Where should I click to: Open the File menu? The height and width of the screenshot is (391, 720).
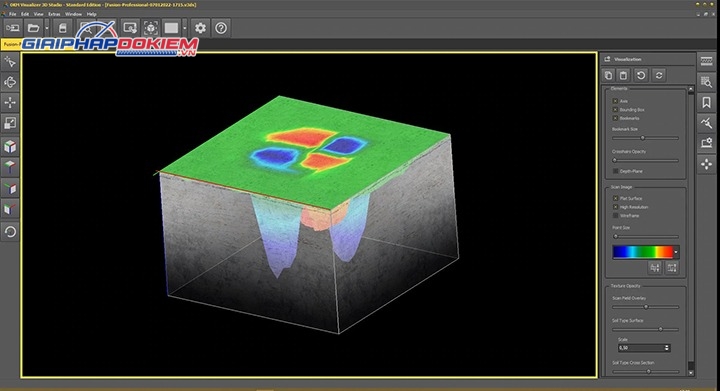pyautogui.click(x=12, y=14)
